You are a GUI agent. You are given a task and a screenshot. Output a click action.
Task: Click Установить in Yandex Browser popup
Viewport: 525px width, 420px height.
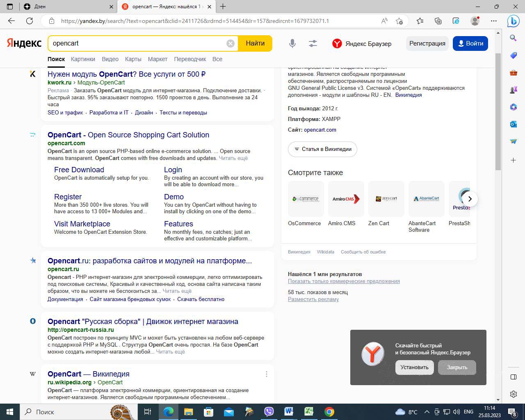point(414,367)
